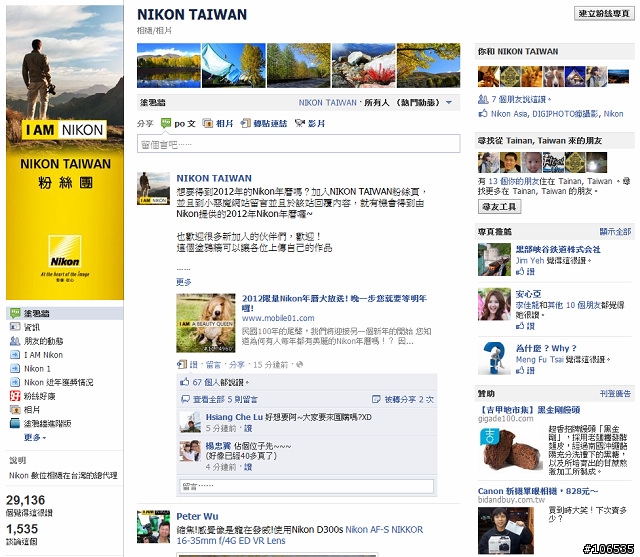Click the Info card icon in sidebar
This screenshot has height=557, width=640.
(15, 327)
